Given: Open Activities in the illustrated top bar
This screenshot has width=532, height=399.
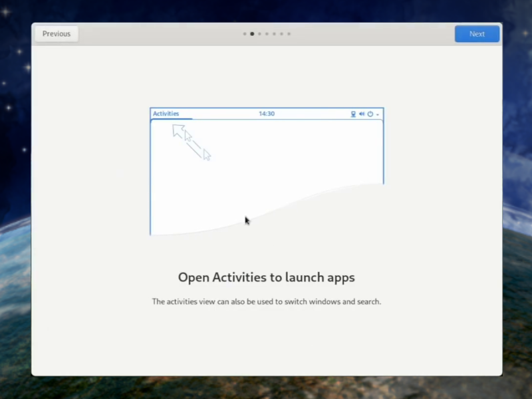Looking at the screenshot, I should pos(166,113).
